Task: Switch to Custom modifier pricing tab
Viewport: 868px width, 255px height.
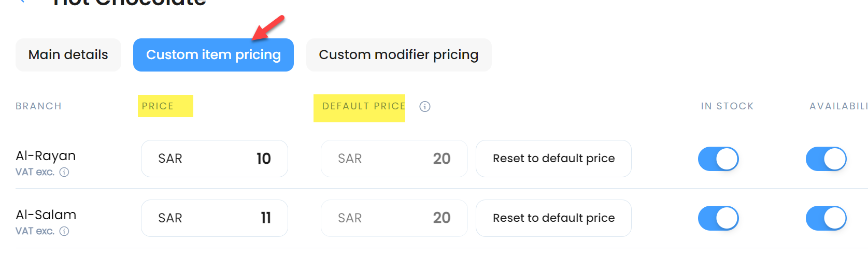Action: click(x=399, y=55)
